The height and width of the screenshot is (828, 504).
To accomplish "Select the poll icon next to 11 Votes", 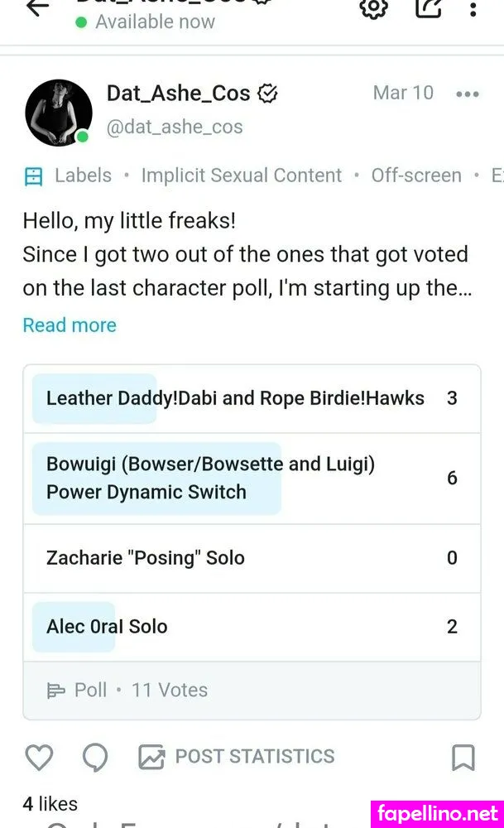I will point(58,689).
